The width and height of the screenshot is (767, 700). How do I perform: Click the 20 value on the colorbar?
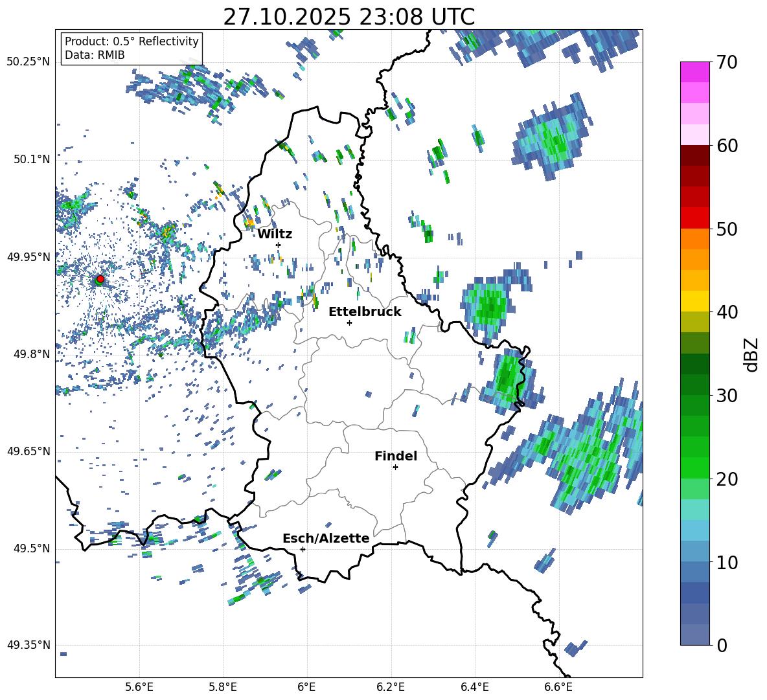(726, 479)
